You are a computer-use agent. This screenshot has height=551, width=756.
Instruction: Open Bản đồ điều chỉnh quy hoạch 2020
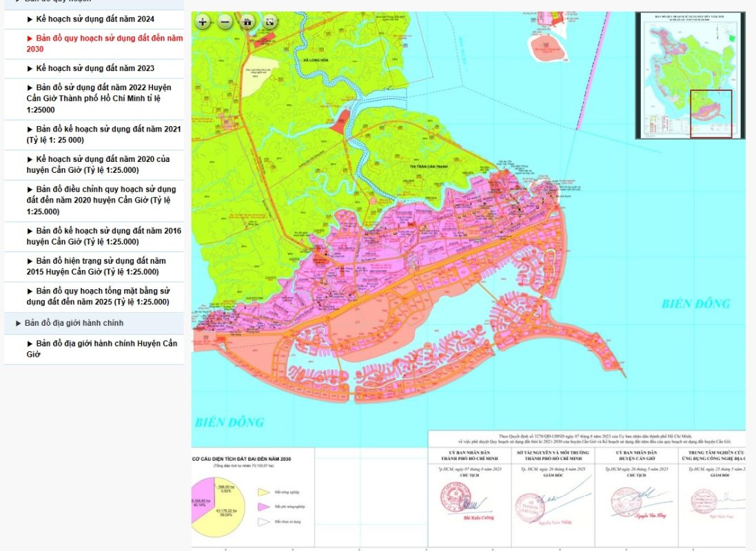pos(101,200)
